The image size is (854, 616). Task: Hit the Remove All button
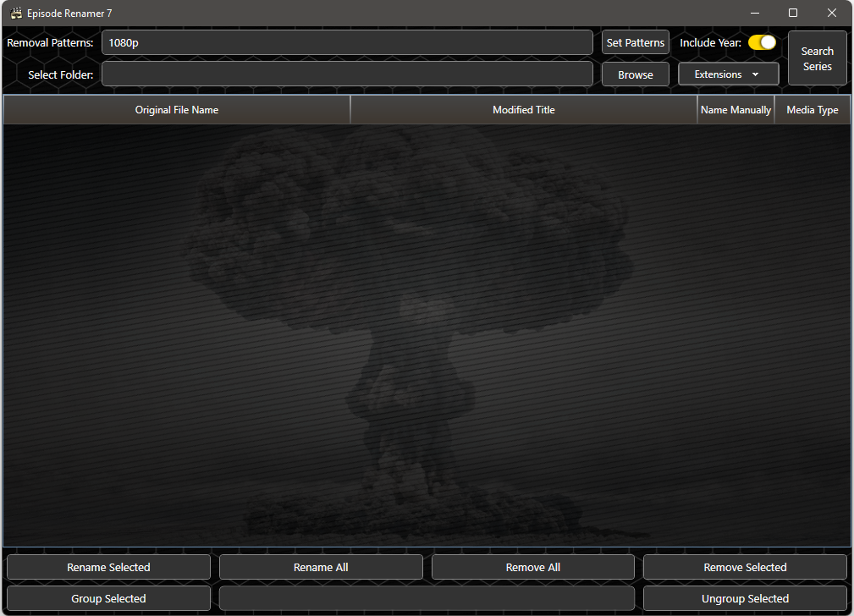coord(532,567)
